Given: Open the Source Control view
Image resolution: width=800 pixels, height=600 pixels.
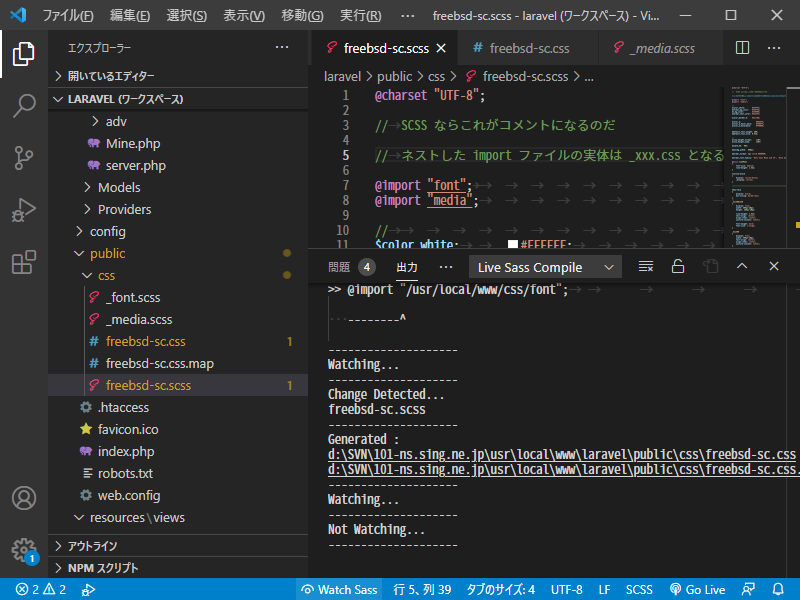Looking at the screenshot, I should pos(24,158).
